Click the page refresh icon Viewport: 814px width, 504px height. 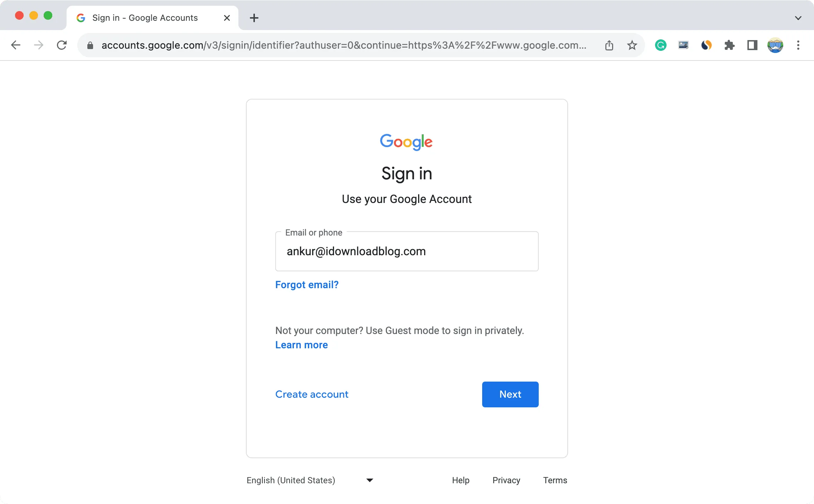[x=61, y=45]
